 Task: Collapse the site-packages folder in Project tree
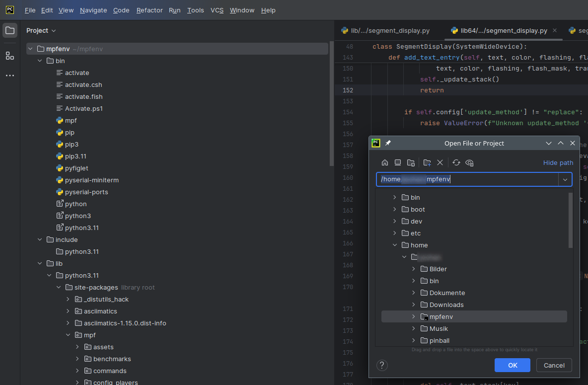click(x=59, y=288)
